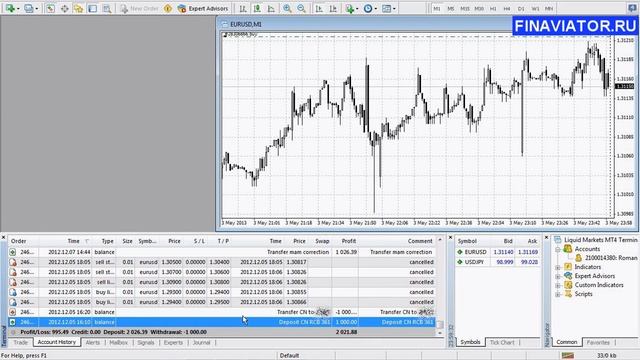Expand the Indicators dropdown arrow

coord(357,9)
